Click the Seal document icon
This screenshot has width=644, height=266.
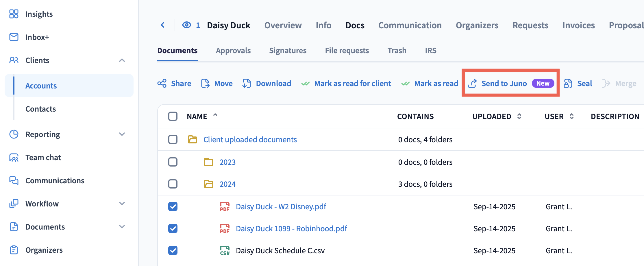(568, 84)
